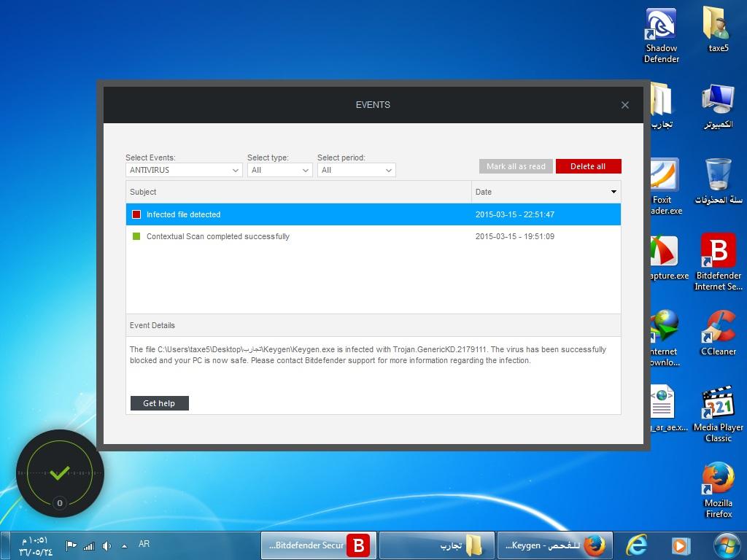
Task: Click the Get help button
Action: (160, 403)
